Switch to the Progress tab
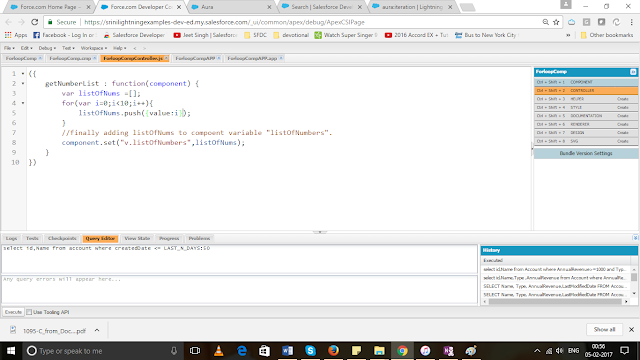 169,238
